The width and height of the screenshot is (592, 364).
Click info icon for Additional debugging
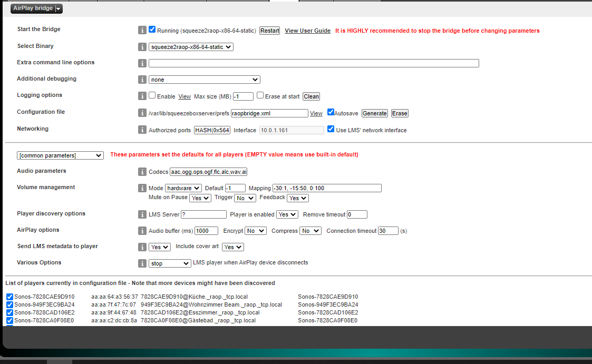[x=142, y=80]
